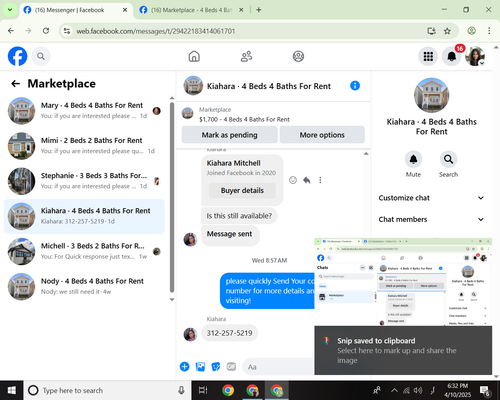
Task: Open Action Center notifications icon
Action: [485, 391]
